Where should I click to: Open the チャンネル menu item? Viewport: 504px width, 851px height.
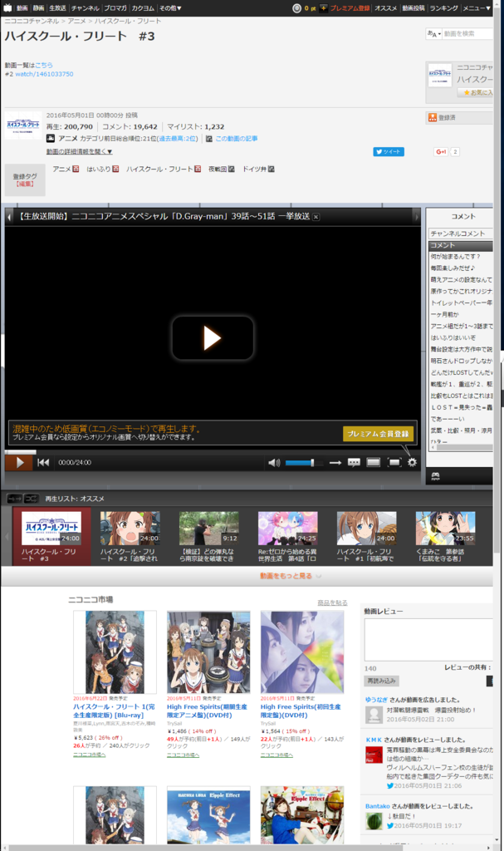86,8
